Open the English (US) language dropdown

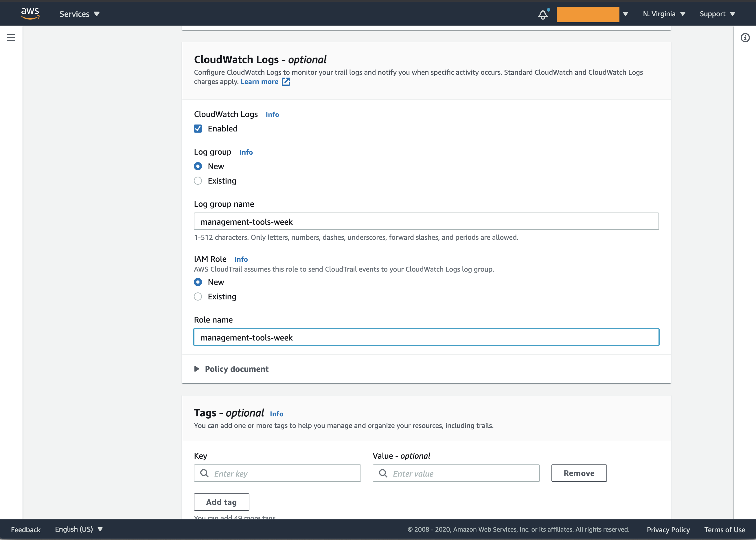tap(79, 529)
